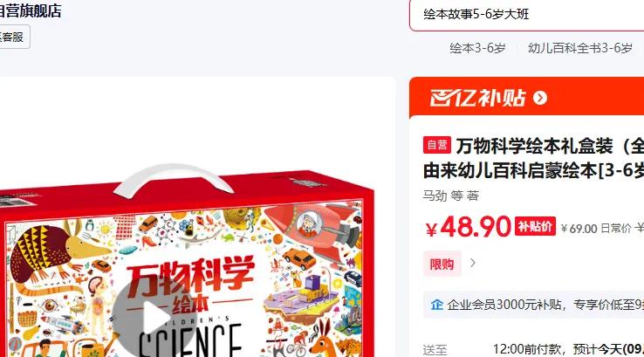Click the 补贴价 red tag
644x357 pixels.
(535, 226)
